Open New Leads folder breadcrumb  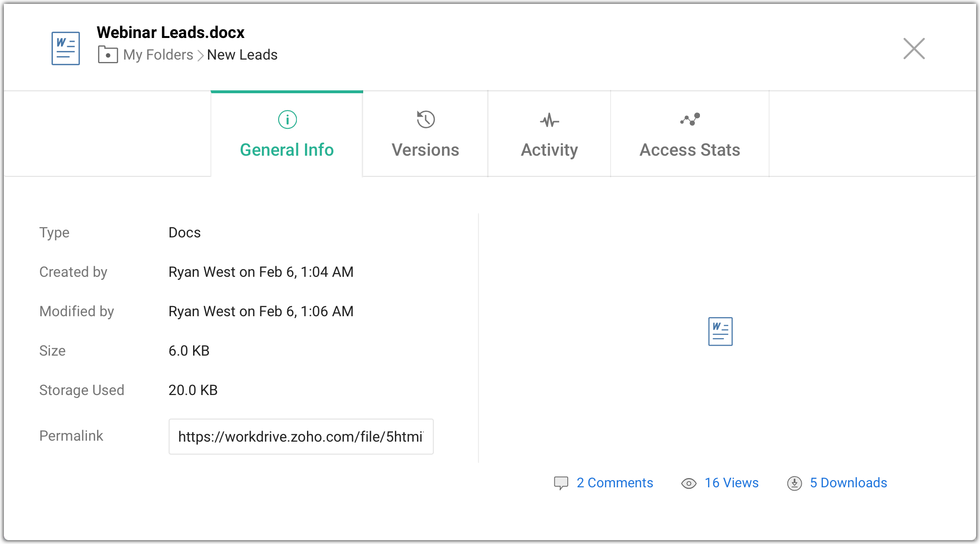coord(242,55)
